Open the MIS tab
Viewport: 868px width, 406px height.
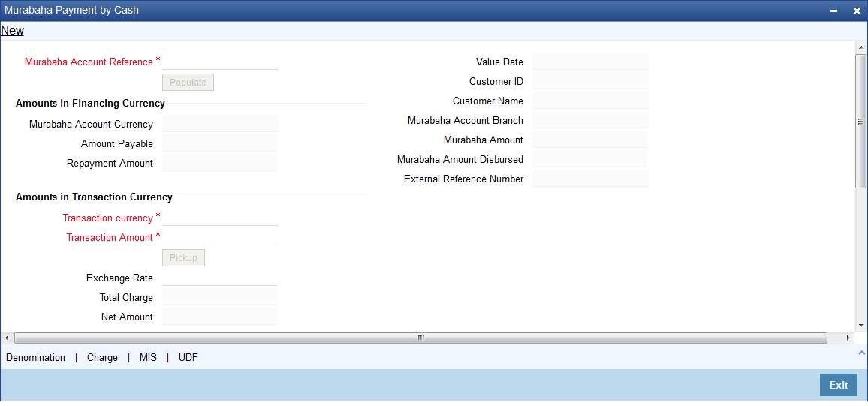(x=148, y=357)
